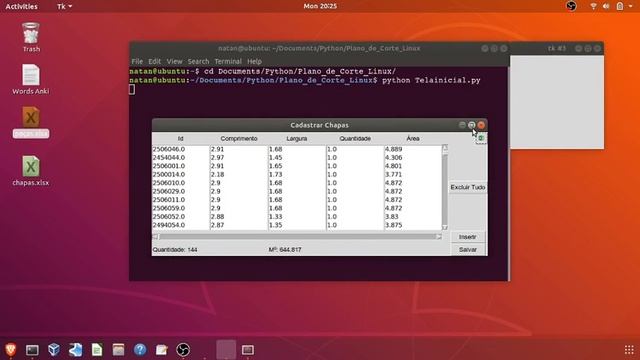Open the system menu arrow in top bar
Viewport: 640px width, 360px height.
(631, 6)
